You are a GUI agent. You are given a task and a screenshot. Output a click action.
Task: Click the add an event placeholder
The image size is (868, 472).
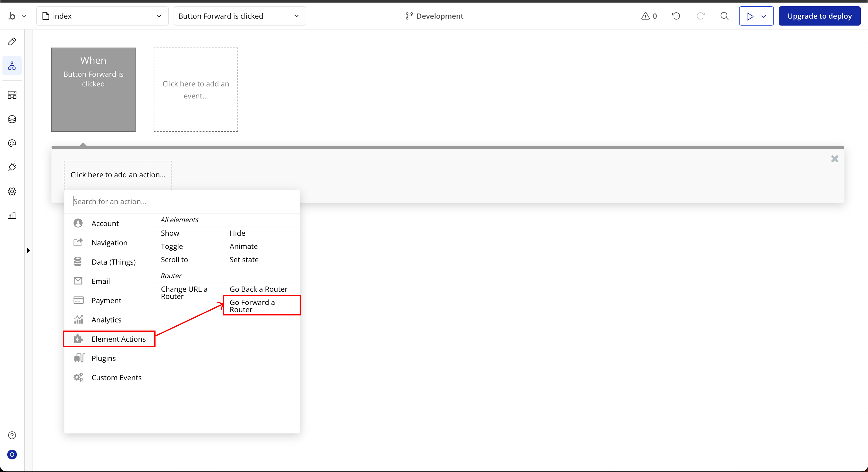click(x=196, y=90)
